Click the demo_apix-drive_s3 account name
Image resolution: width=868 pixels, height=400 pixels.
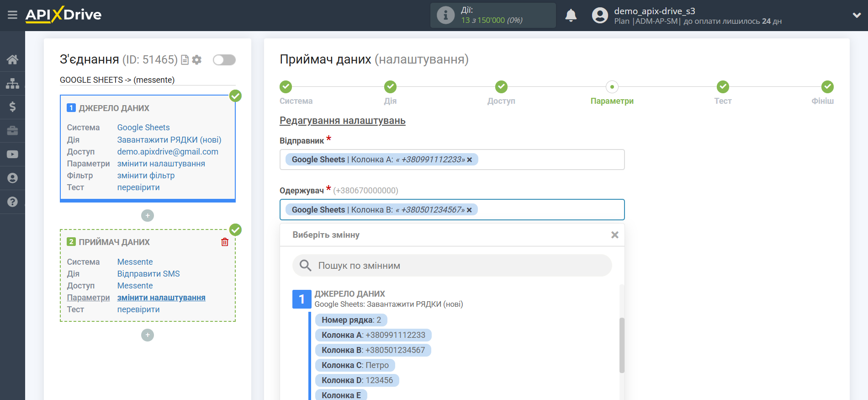(x=654, y=11)
